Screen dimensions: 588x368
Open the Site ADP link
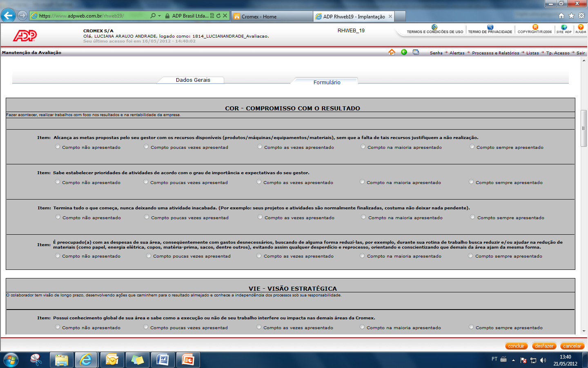pos(564,29)
